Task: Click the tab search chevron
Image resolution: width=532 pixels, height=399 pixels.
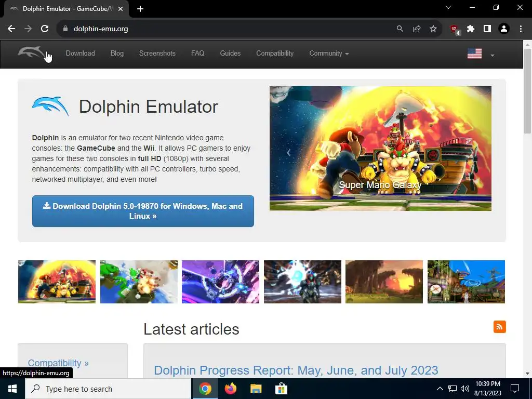Action: coord(448,7)
